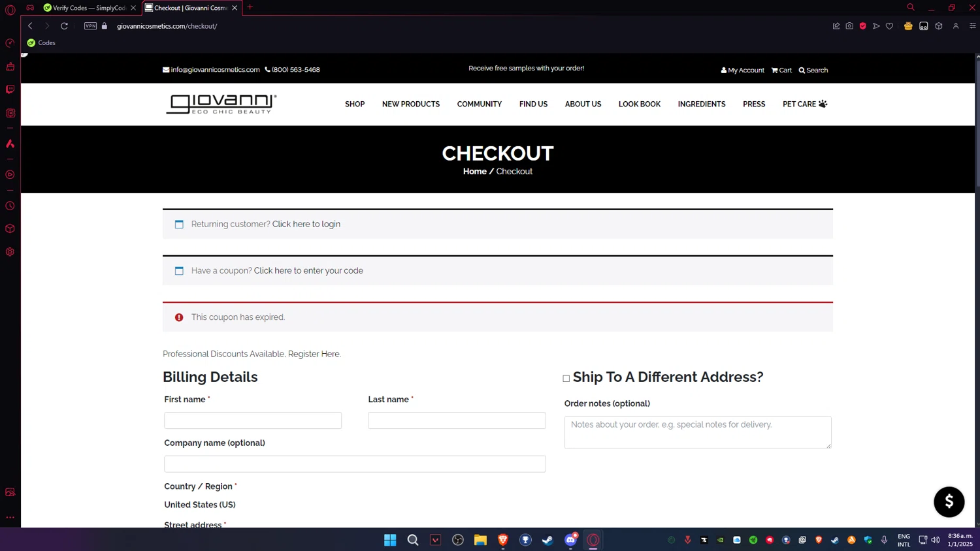Open Windows taskbar search

click(413, 540)
